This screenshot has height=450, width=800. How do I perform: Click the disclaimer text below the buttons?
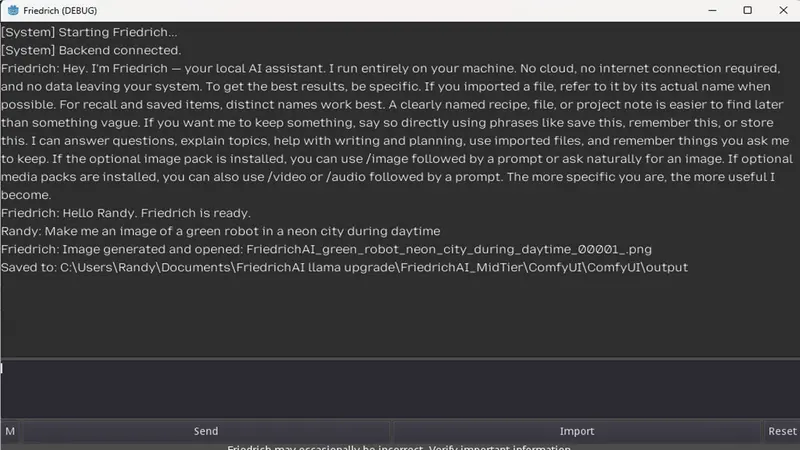(399, 447)
